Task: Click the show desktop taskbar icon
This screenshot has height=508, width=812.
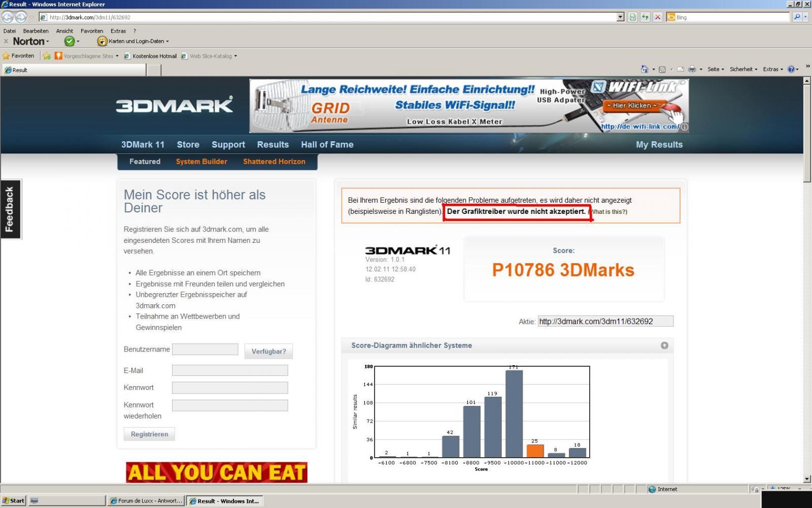Action: [34, 501]
